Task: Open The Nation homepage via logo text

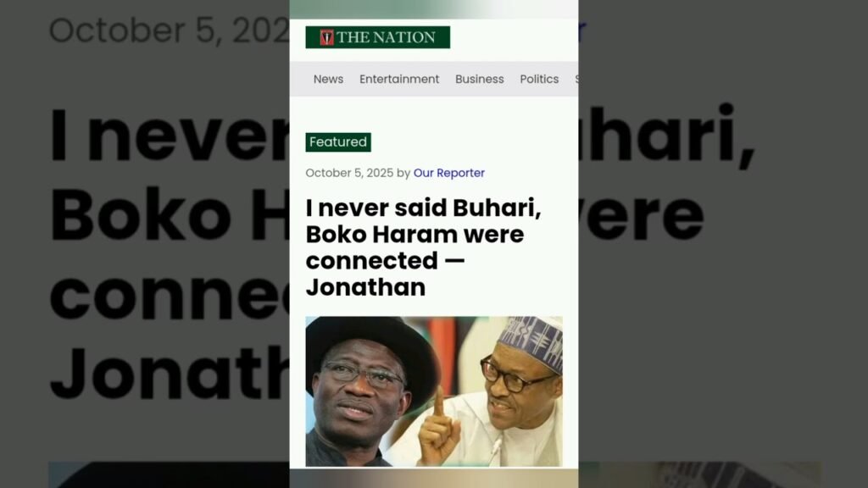Action: 386,37
